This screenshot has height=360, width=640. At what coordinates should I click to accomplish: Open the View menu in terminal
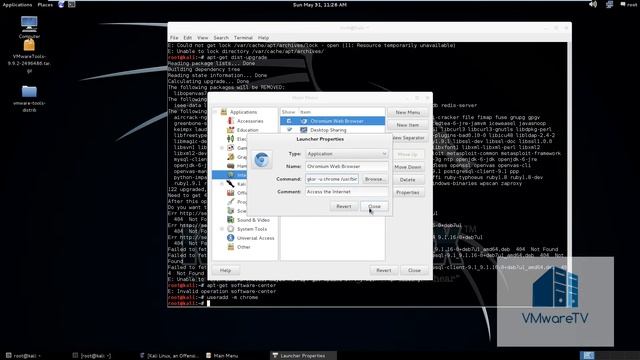click(202, 38)
